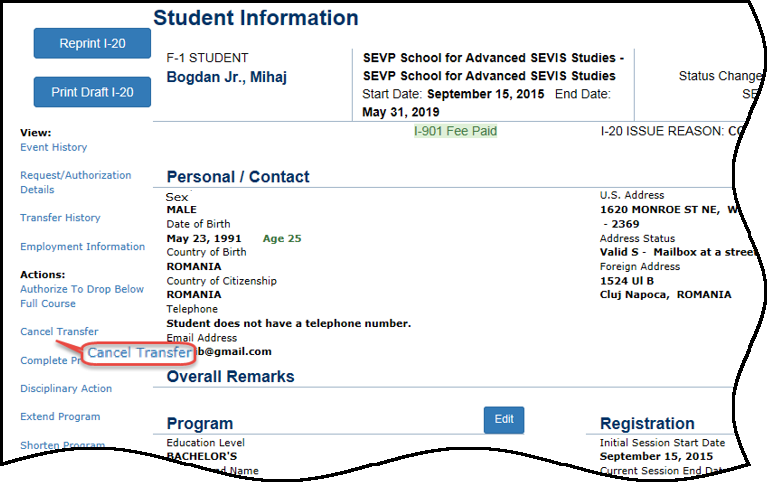Open Request/Authorization Details link
The height and width of the screenshot is (485, 770).
[x=76, y=182]
